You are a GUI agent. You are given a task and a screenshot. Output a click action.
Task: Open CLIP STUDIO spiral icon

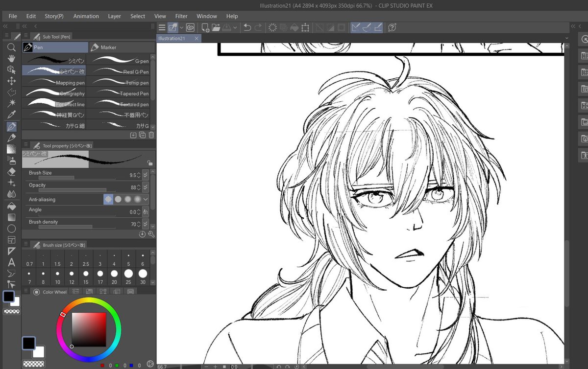tap(190, 28)
